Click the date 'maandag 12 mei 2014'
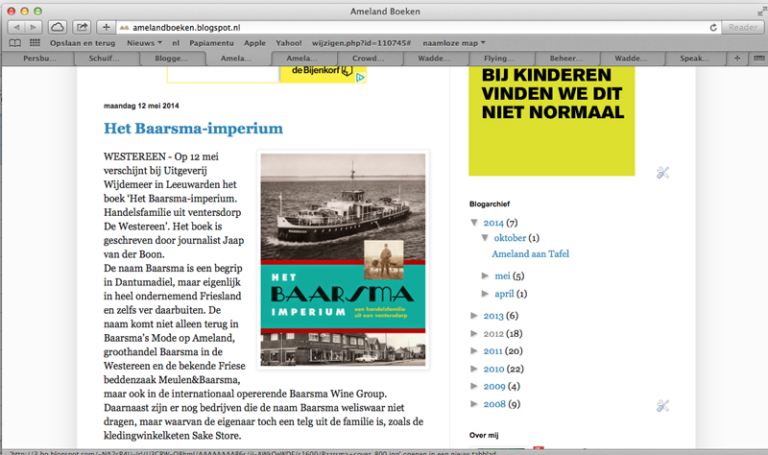Image resolution: width=768 pixels, height=455 pixels. click(141, 105)
